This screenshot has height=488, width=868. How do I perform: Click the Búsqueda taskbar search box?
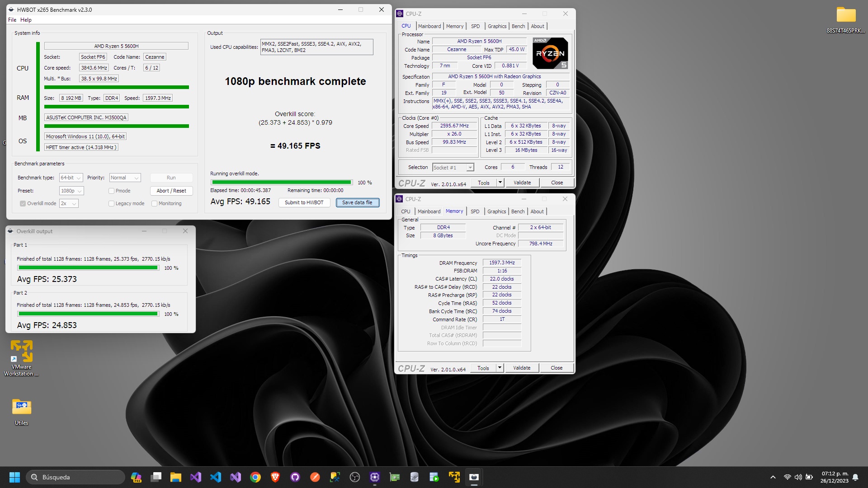[x=75, y=477]
